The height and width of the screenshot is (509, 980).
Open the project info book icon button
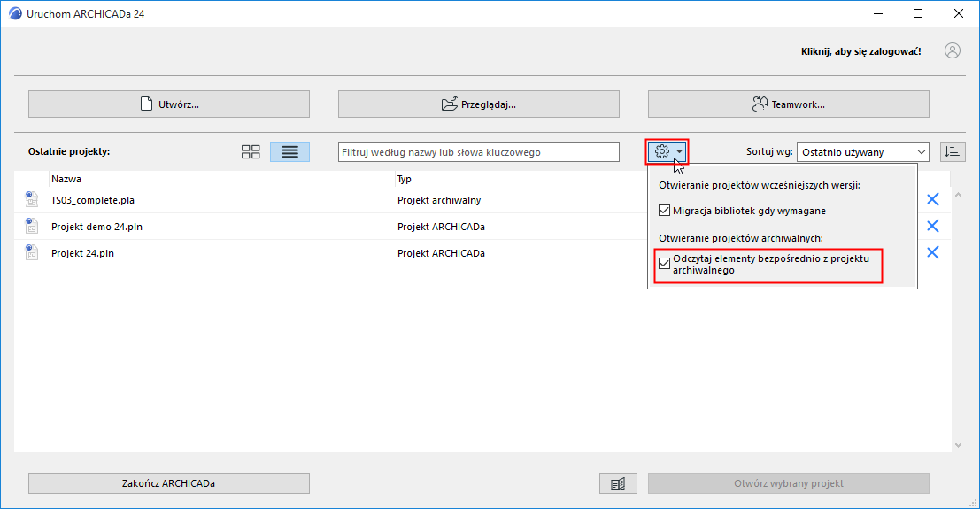pyautogui.click(x=618, y=483)
